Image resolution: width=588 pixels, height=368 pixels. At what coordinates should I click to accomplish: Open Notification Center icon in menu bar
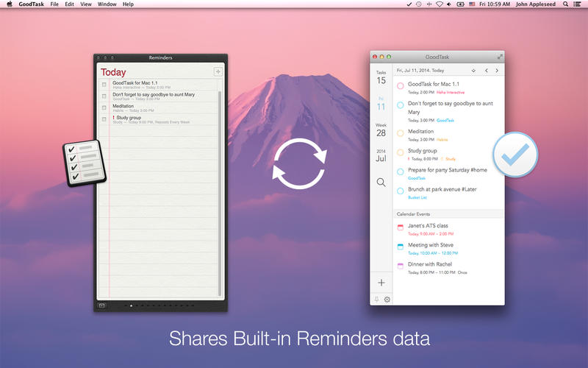pyautogui.click(x=577, y=4)
